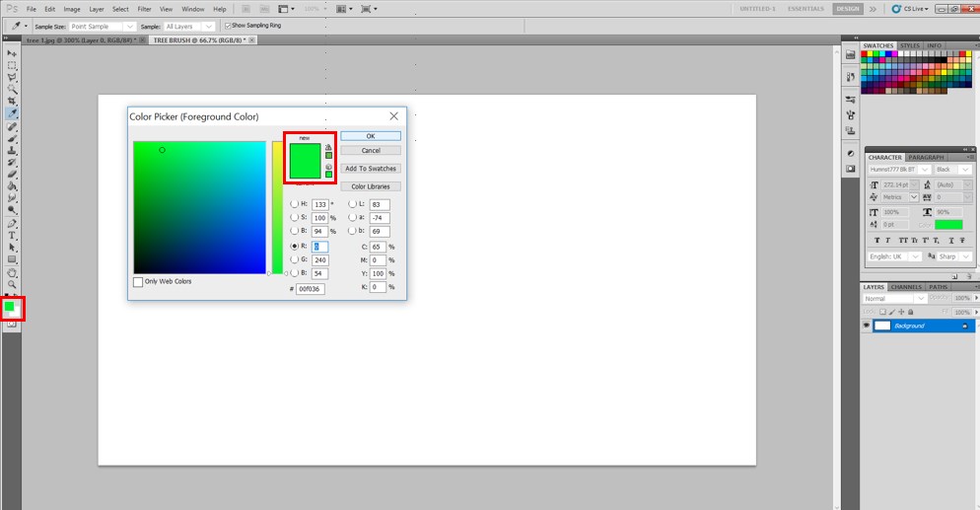Open Mini Bridge panel icon
Image resolution: width=980 pixels, height=510 pixels.
(x=850, y=55)
